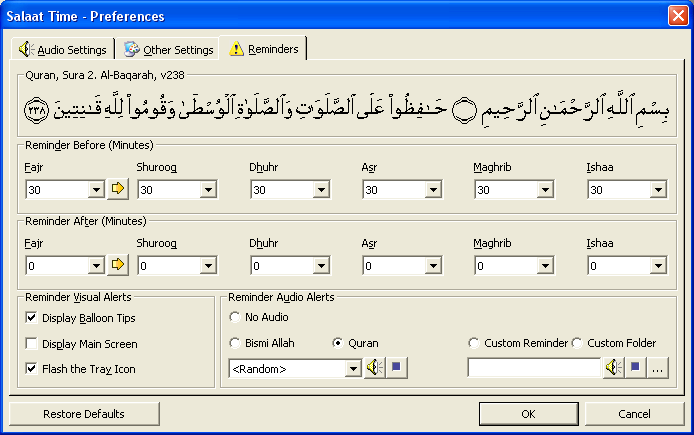Image resolution: width=694 pixels, height=435 pixels.
Task: Expand the <Random> Quran selection dropdown
Action: pyautogui.click(x=353, y=369)
